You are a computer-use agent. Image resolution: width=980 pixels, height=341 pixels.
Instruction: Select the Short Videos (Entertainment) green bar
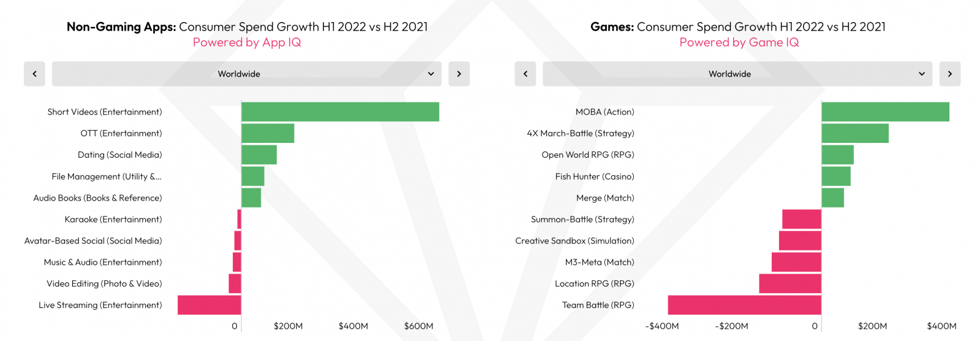click(340, 112)
